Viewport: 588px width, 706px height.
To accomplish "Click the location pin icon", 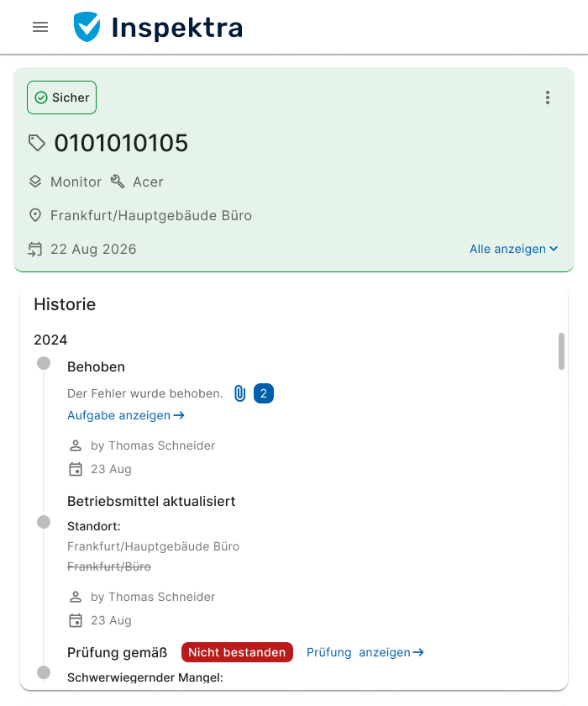I will pyautogui.click(x=35, y=215).
